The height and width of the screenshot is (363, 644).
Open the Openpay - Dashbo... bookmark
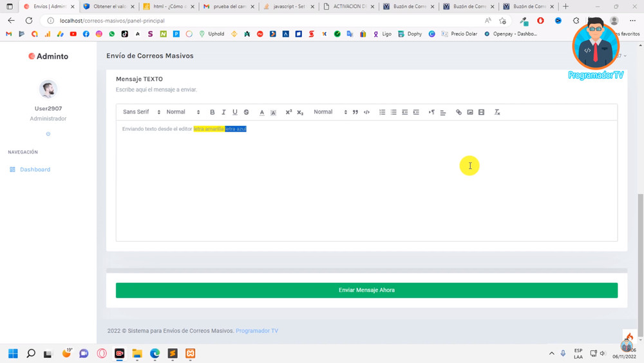[x=511, y=34]
